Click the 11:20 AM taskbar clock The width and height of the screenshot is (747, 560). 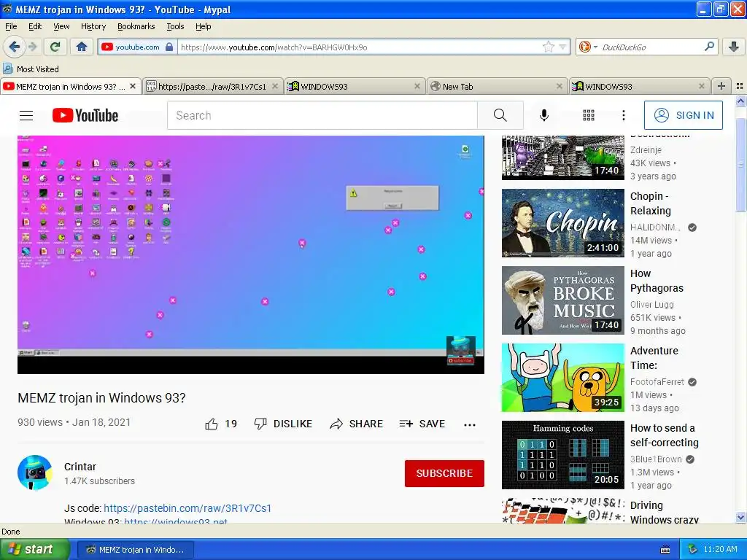[720, 550]
